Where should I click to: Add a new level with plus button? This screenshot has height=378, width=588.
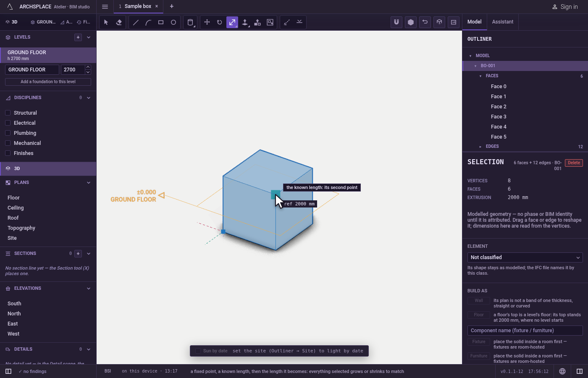[78, 37]
